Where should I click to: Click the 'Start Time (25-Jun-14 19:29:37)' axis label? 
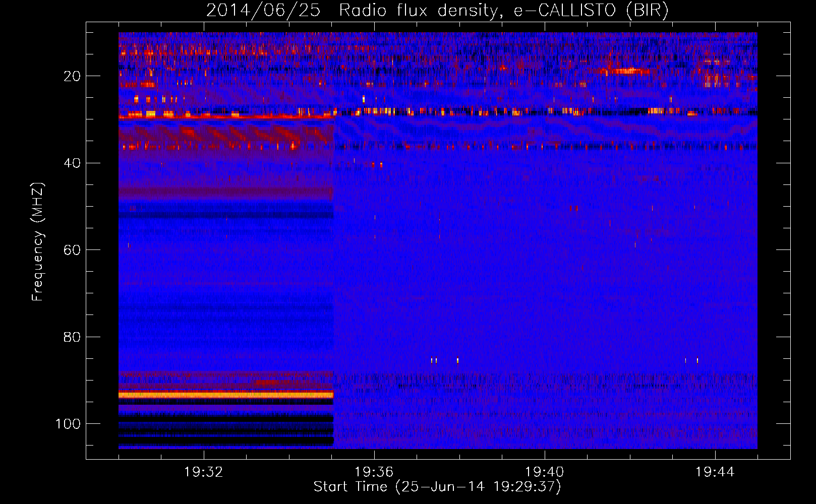tap(437, 487)
